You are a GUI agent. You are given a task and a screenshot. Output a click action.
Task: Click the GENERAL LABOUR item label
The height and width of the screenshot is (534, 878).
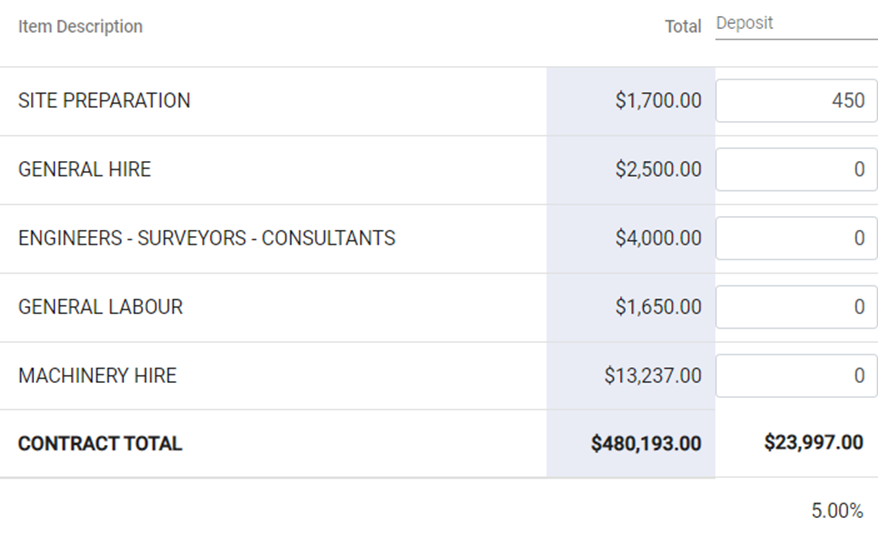pos(101,307)
